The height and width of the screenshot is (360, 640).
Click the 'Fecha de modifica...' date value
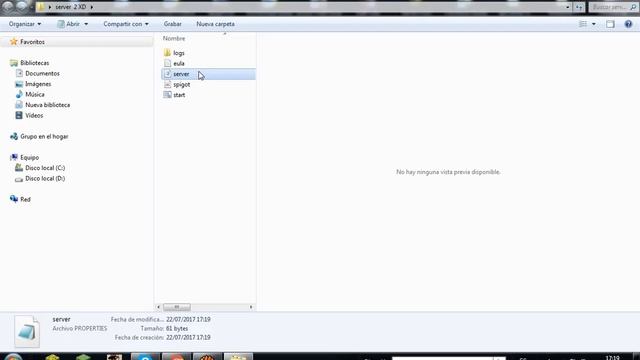coord(188,320)
